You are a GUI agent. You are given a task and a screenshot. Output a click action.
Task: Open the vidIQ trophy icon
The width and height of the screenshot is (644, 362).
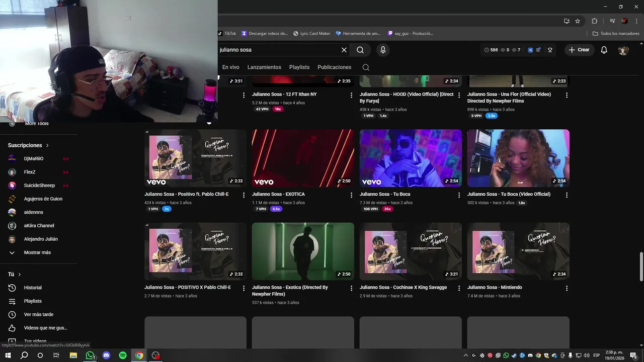coord(550,50)
